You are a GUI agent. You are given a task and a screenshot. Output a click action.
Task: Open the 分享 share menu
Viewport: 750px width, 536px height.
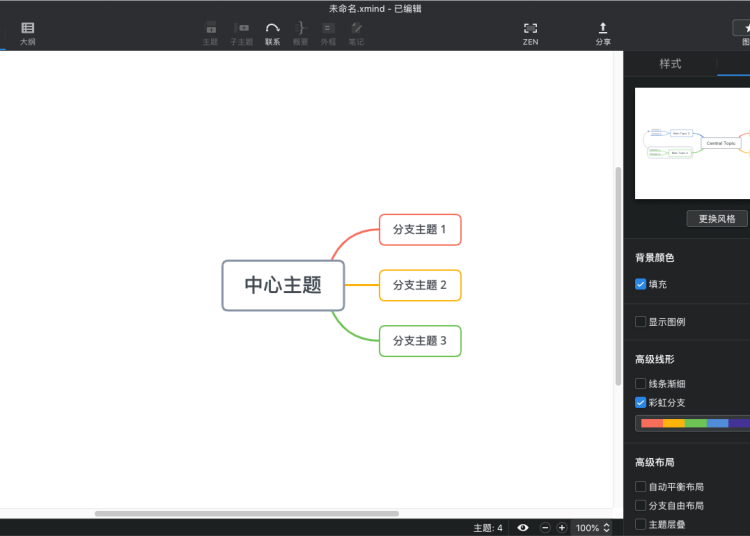click(603, 33)
